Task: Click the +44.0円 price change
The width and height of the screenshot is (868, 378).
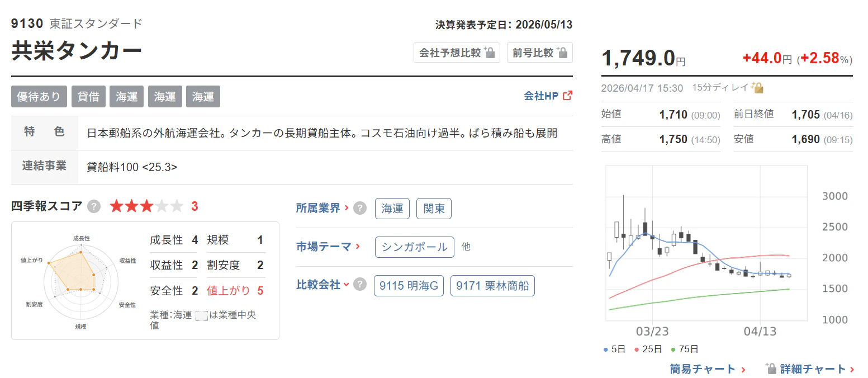Action: [767, 58]
